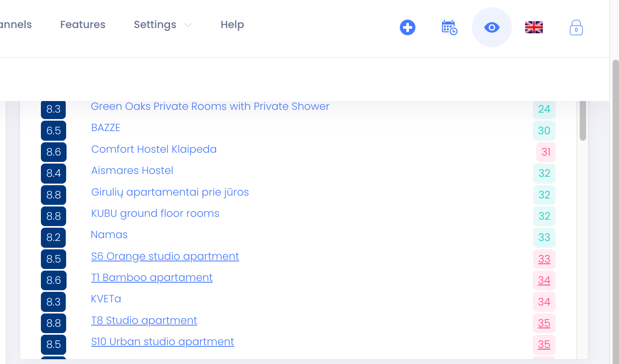Click T8 Studio apartment link
Viewport: 619px width, 364px height.
[x=144, y=320]
